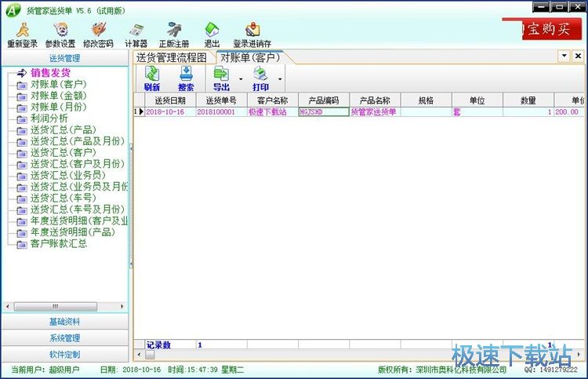This screenshot has height=379, width=588.
Task: Open 销售发货 in the tree
Action: pos(50,73)
